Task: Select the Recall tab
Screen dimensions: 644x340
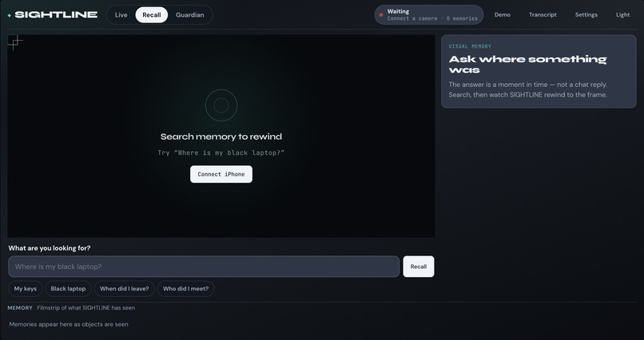Action: point(152,14)
